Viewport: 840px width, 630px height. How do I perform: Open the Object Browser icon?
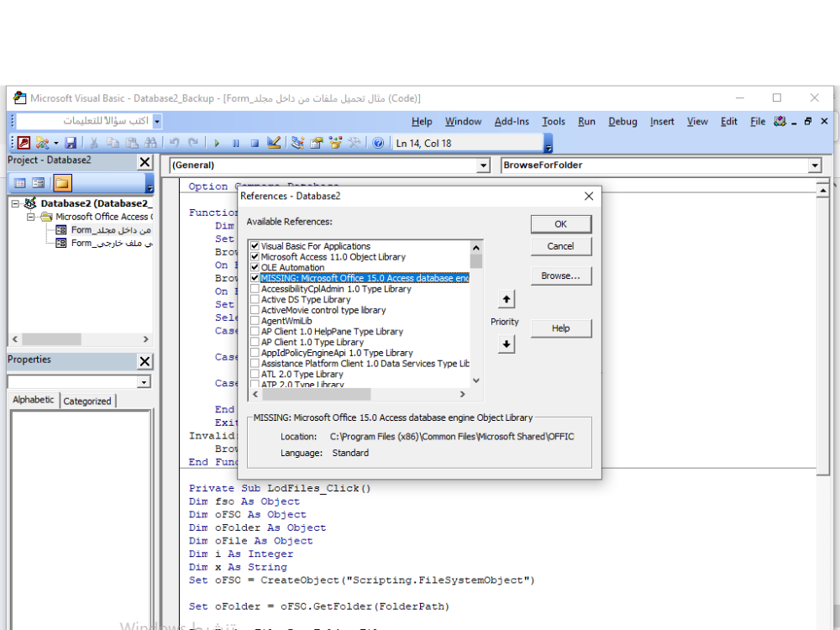335,143
